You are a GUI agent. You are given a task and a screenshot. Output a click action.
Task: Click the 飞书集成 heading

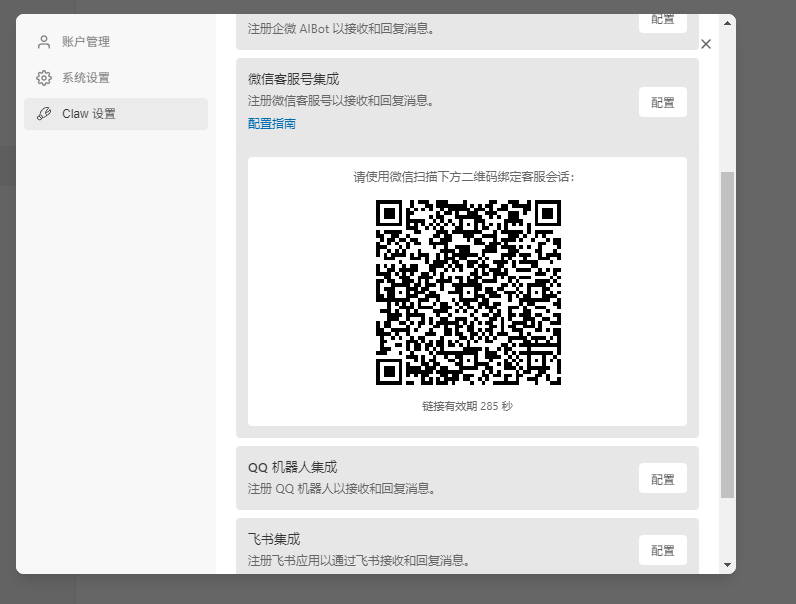274,539
